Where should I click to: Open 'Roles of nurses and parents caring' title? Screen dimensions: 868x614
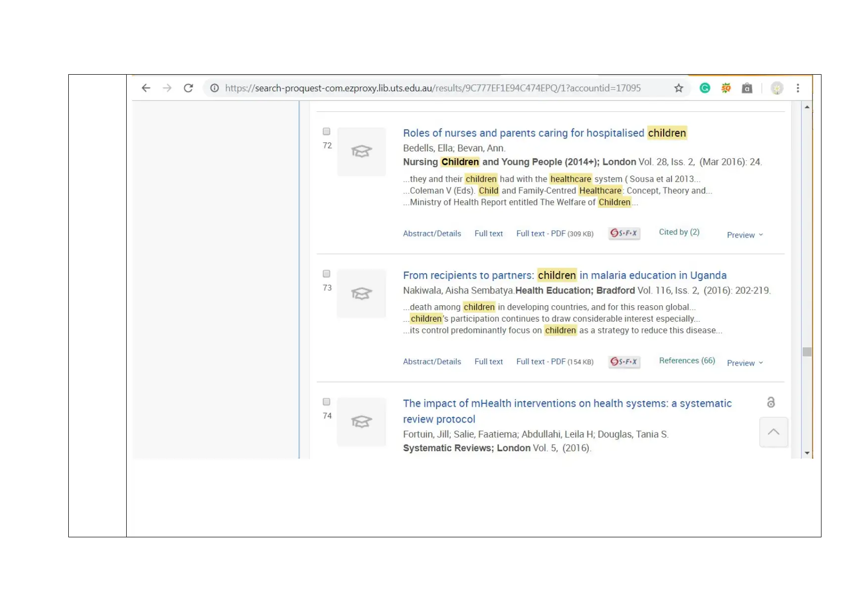click(545, 133)
